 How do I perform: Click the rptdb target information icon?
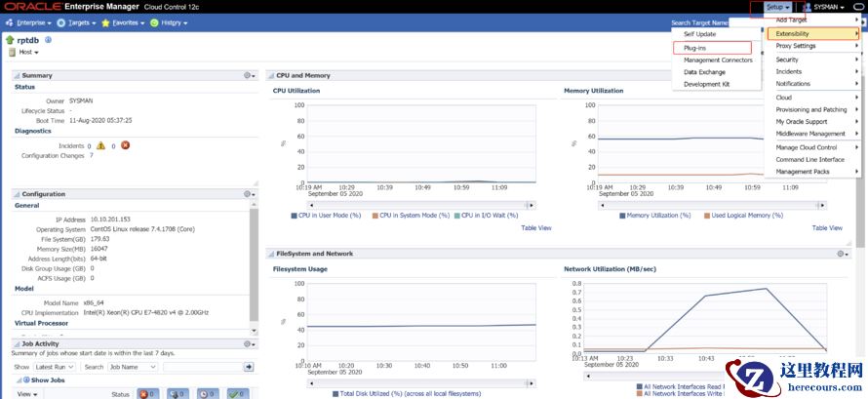point(49,40)
